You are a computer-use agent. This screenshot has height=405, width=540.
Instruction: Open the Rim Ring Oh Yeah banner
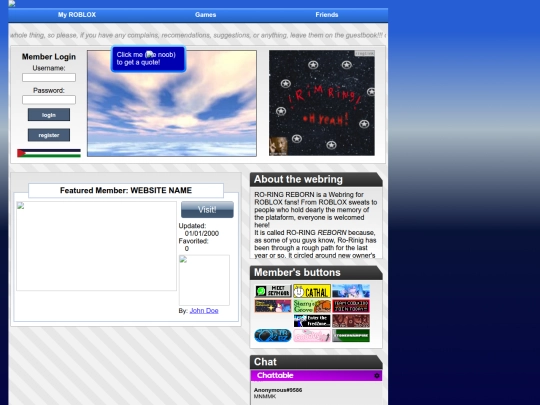322,103
